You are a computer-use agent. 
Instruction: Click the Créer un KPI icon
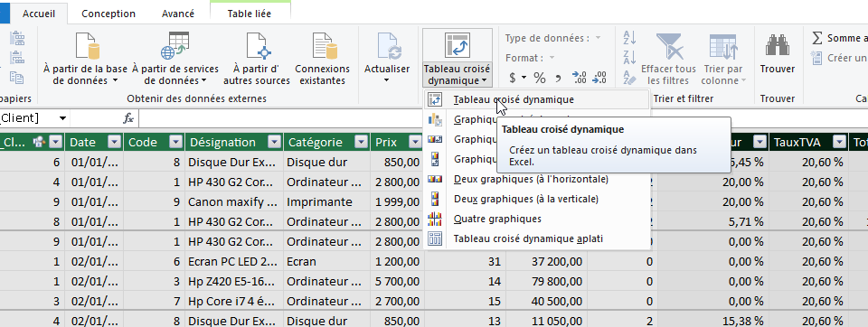click(817, 58)
